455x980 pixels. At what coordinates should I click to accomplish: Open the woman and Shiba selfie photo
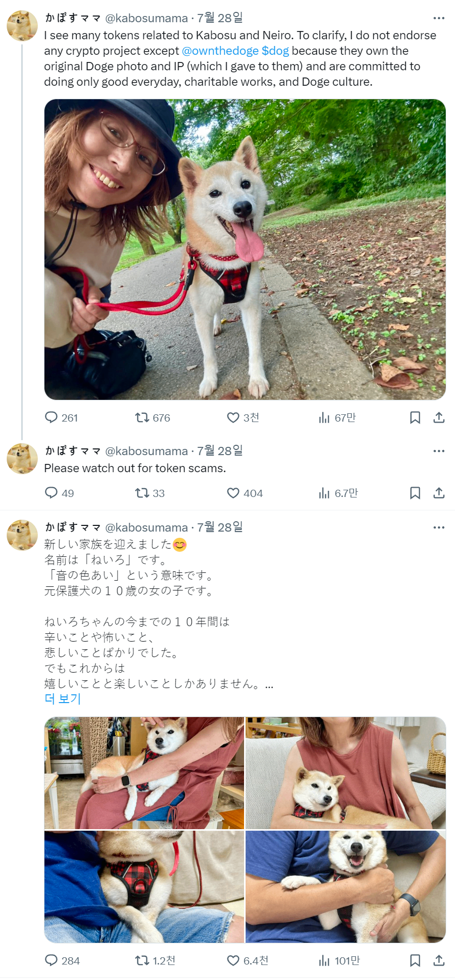click(245, 250)
